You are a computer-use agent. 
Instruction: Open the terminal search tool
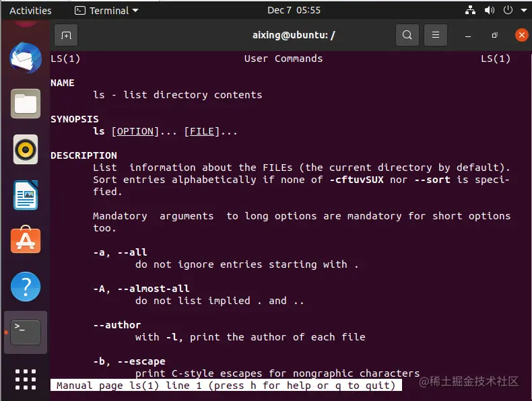[407, 35]
